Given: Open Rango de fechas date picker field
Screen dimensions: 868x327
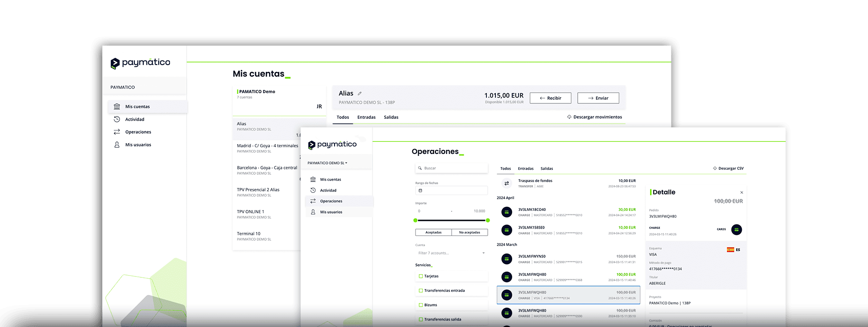Looking at the screenshot, I should point(452,191).
